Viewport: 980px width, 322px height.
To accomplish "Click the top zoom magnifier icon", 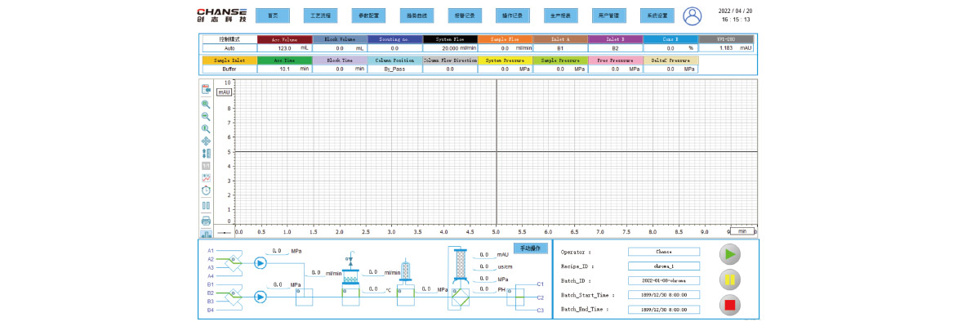I will (206, 104).
